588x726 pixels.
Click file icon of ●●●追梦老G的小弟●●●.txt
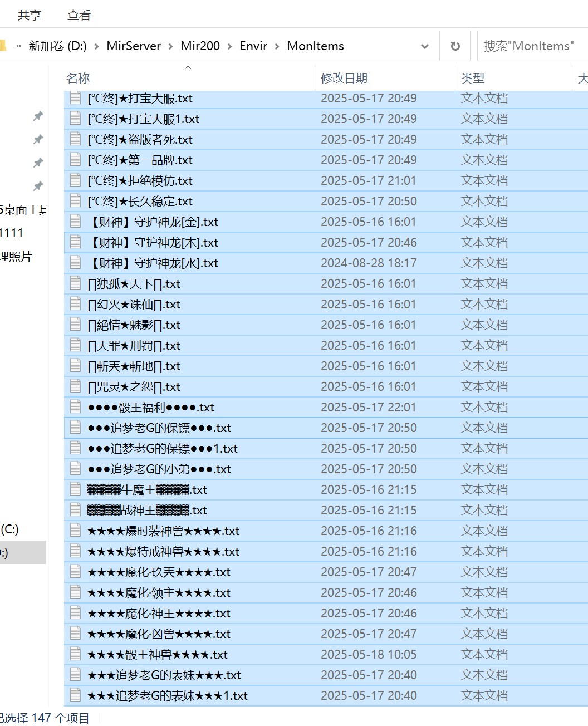click(x=75, y=469)
